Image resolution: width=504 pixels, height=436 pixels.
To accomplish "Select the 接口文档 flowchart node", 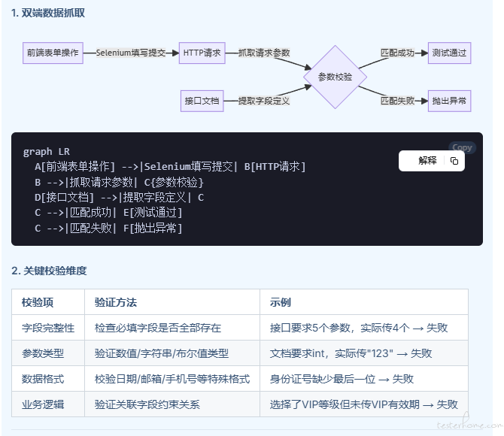I will [202, 101].
